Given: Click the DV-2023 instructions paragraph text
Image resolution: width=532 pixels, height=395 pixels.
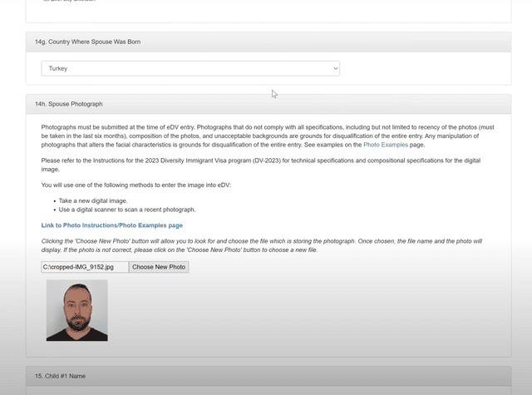Looking at the screenshot, I should pos(260,165).
